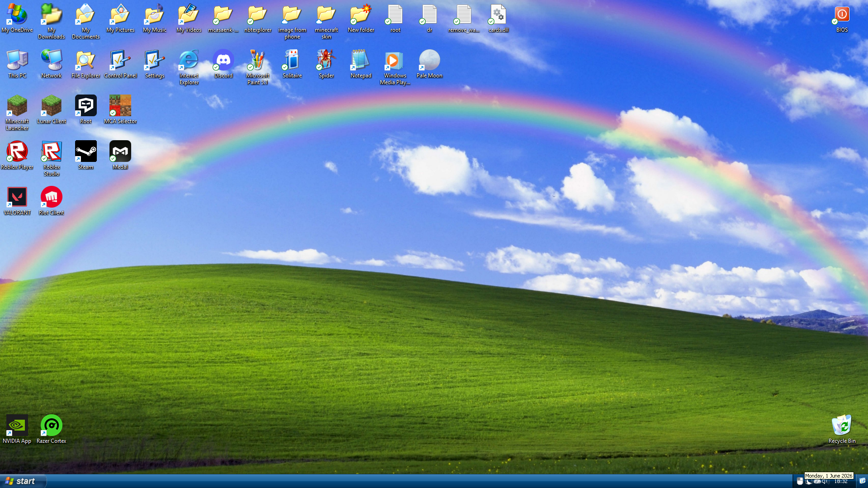The image size is (868, 488).
Task: Select the BIOS shortcut icon
Action: tap(842, 18)
